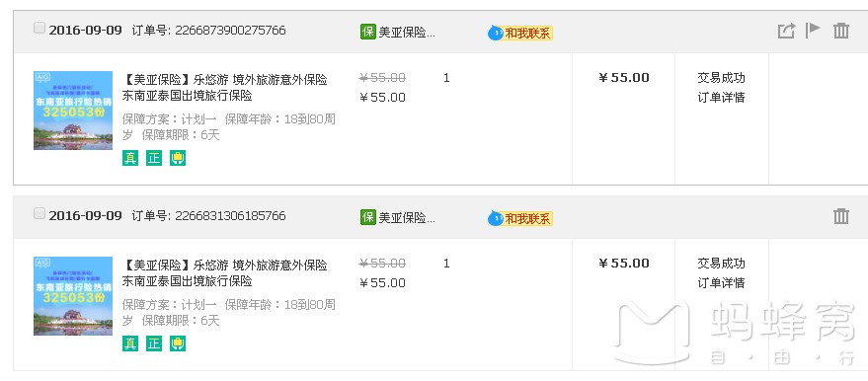Image resolution: width=868 pixels, height=381 pixels.
Task: Click first order's product thumbnail image
Action: click(73, 110)
